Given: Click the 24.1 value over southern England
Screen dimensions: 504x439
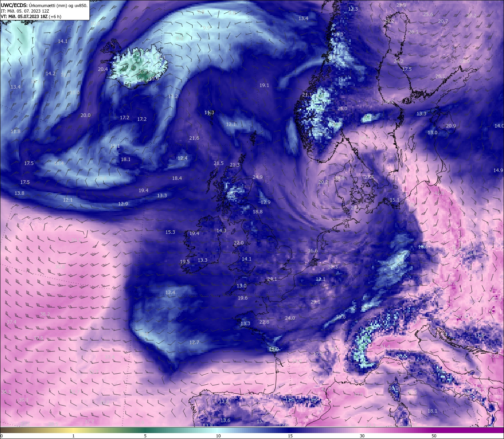Looking at the screenshot, I should pyautogui.click(x=272, y=279).
